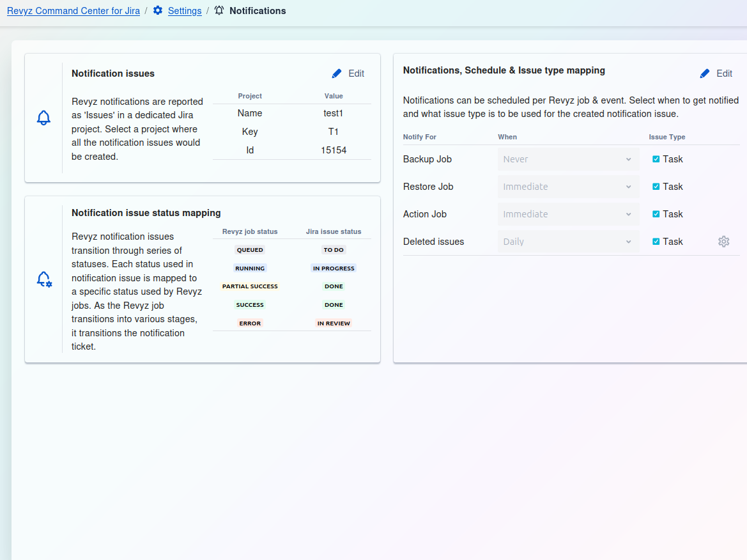747x560 pixels.
Task: Open the Backup Job 'Never' dropdown
Action: [568, 159]
